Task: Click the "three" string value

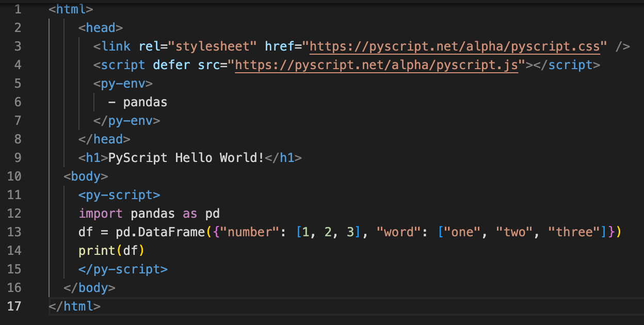Action: (573, 232)
